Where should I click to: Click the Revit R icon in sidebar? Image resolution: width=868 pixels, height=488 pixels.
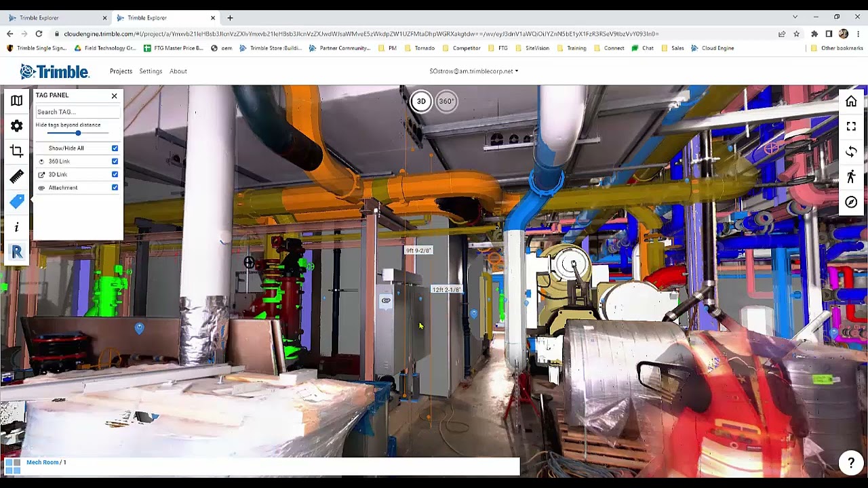click(16, 252)
